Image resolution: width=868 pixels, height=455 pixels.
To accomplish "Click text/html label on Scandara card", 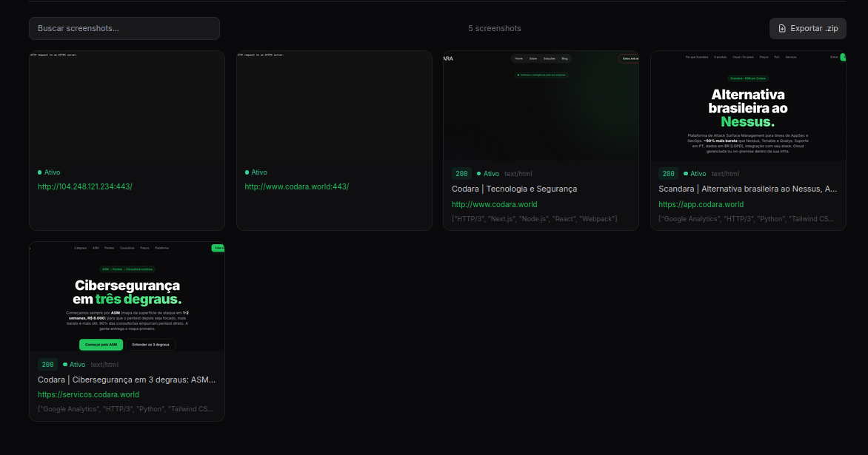I will (725, 174).
